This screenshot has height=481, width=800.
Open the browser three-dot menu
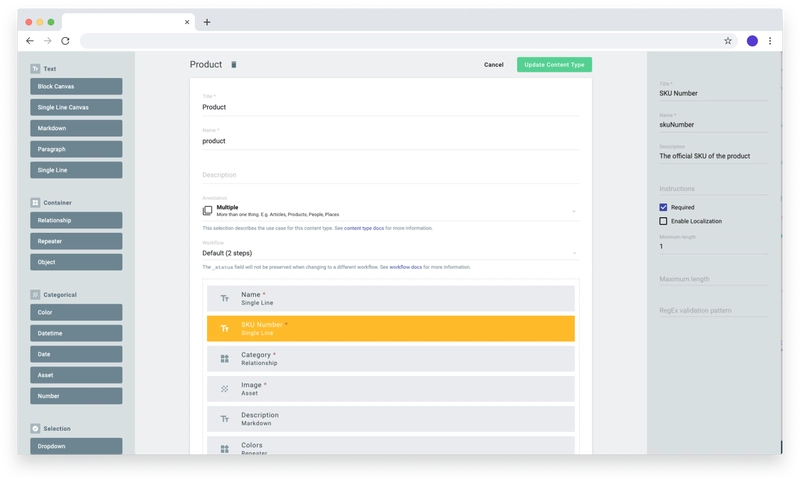tap(770, 41)
